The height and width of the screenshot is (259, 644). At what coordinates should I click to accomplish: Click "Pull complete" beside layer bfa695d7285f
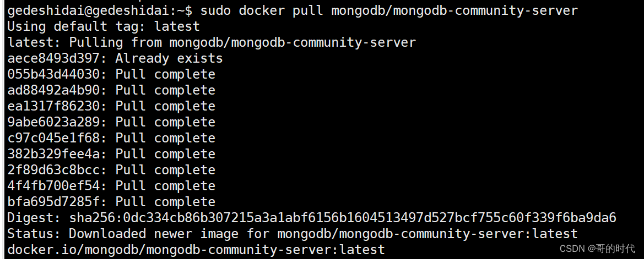click(x=165, y=201)
